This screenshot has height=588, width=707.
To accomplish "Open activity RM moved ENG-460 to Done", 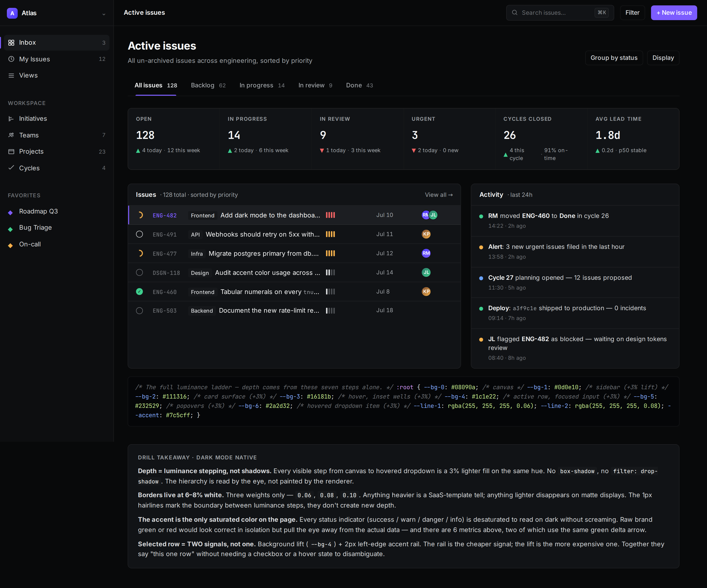I will [575, 221].
